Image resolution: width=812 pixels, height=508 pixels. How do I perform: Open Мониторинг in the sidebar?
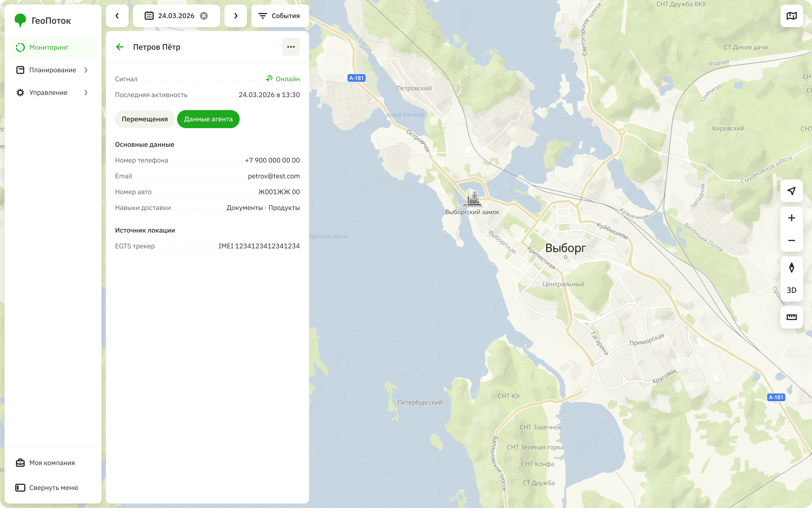[53, 47]
